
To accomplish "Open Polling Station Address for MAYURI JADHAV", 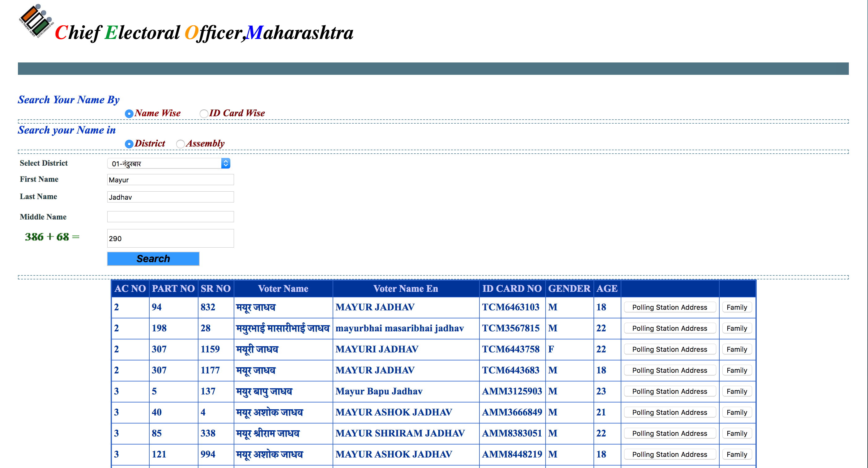I will 669,349.
